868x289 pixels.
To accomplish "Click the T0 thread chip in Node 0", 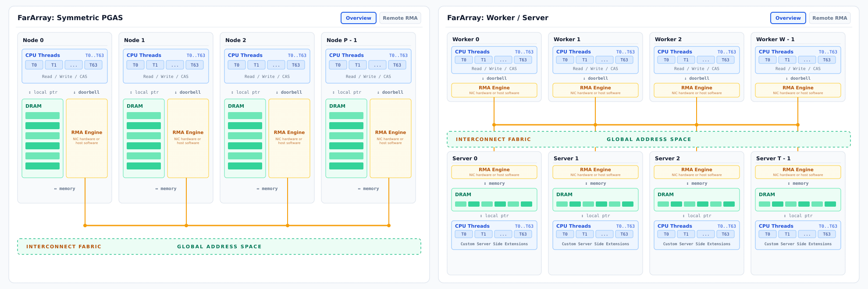I will coord(34,65).
